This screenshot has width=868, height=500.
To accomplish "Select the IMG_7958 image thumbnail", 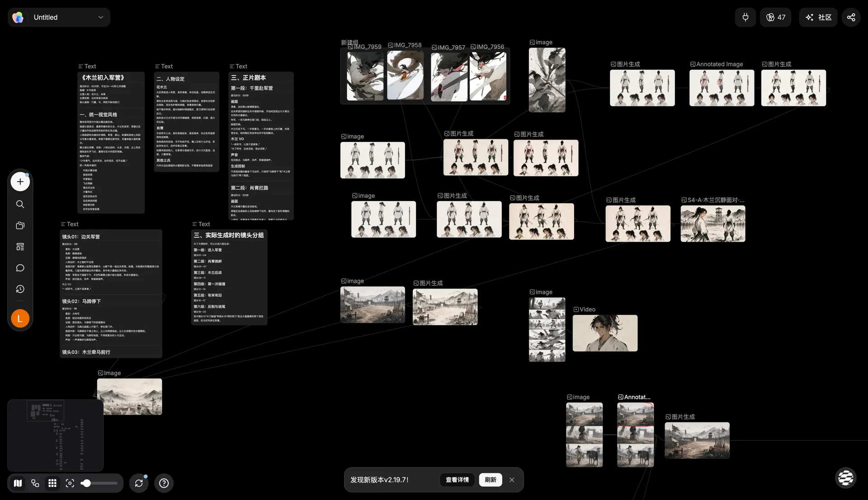I will (406, 75).
